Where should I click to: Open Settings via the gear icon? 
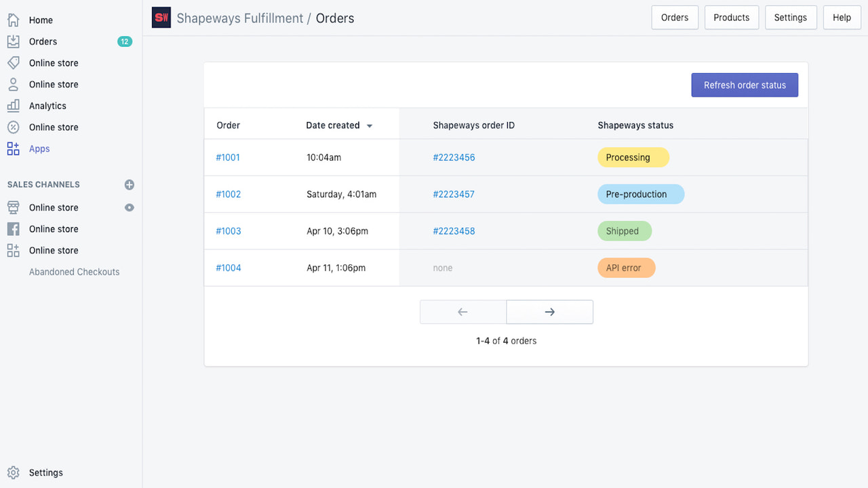(x=12, y=472)
